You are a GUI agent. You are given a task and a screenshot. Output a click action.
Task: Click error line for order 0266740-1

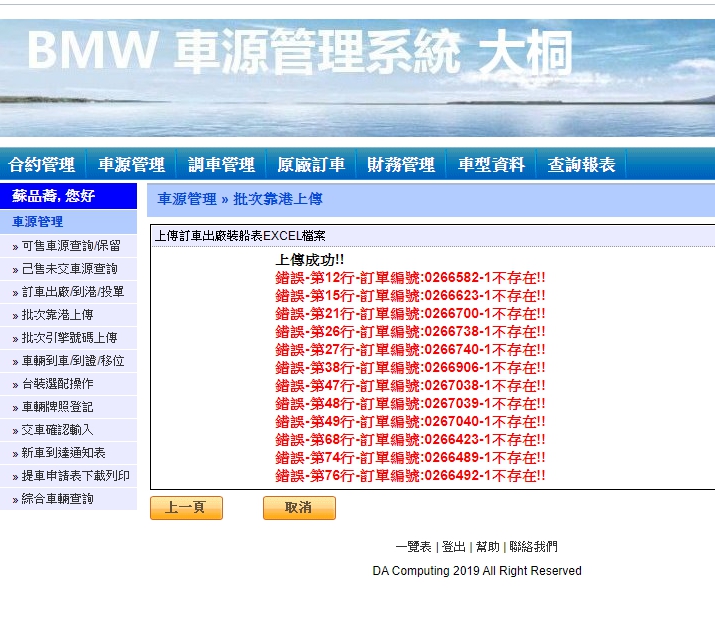[x=410, y=350]
